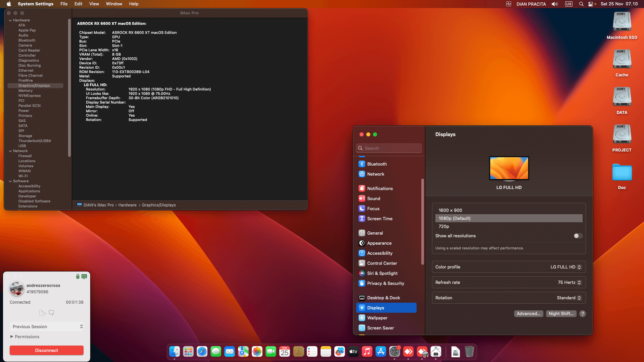Screen dimensions: 644x362
Task: Select Bluetooth in System Information sidebar
Action: point(27,41)
